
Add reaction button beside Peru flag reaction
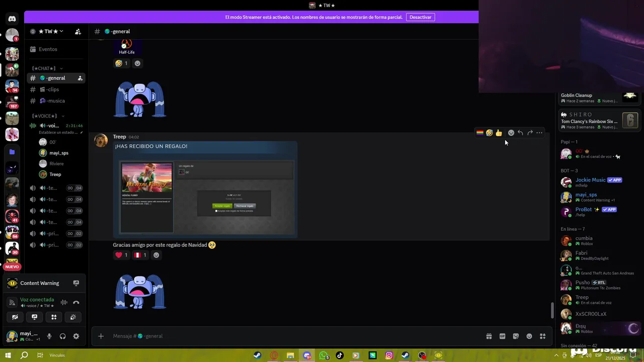click(x=156, y=255)
